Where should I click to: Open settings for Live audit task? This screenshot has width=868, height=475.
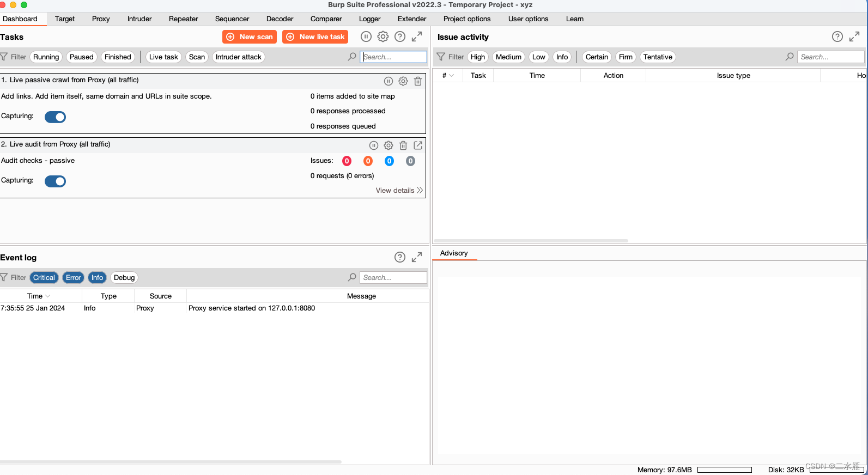click(389, 145)
